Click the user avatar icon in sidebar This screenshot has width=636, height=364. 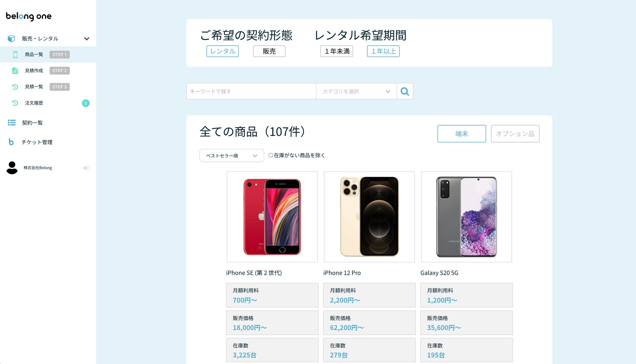[12, 168]
